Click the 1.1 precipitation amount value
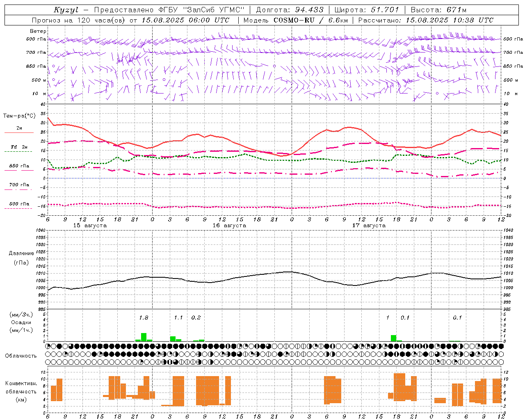Screen dimensions: 525x420 (x=178, y=317)
